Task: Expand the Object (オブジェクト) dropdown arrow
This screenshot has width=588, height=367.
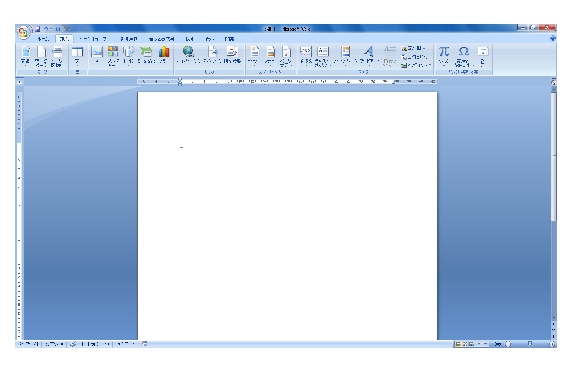Action: [430, 65]
